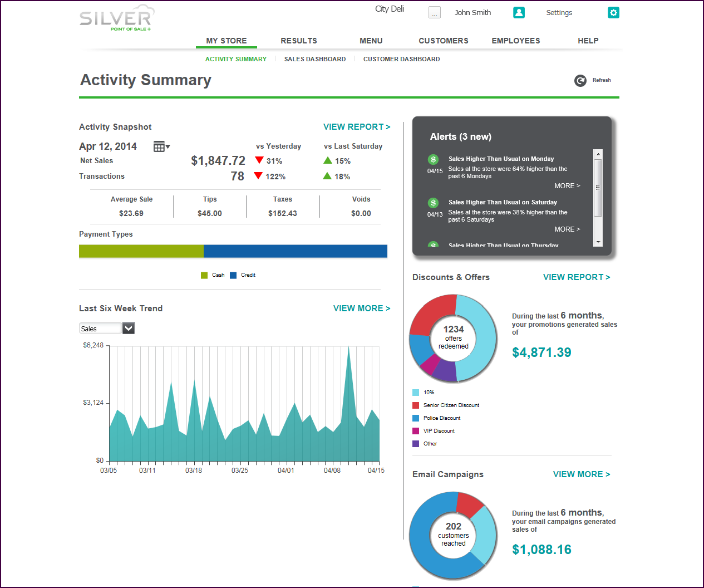Click View More link for Last Six Week Trend
The image size is (704, 588).
[362, 308]
